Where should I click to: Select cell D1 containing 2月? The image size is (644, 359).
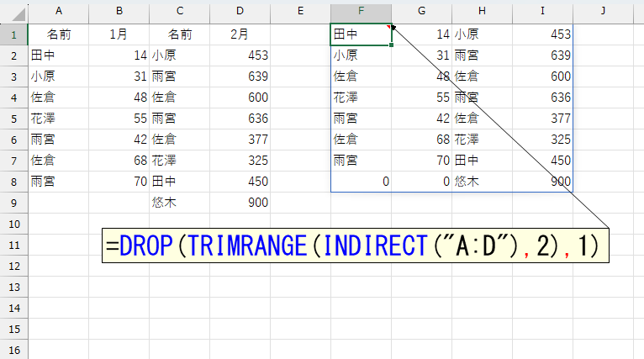(240, 34)
